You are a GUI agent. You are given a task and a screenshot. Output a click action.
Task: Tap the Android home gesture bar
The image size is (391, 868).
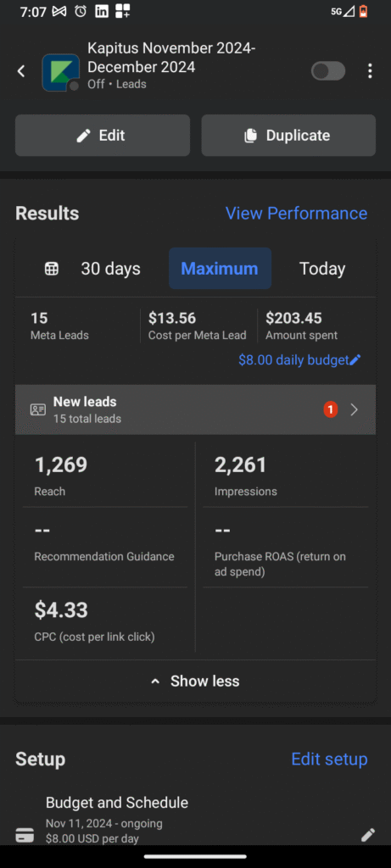pyautogui.click(x=195, y=856)
